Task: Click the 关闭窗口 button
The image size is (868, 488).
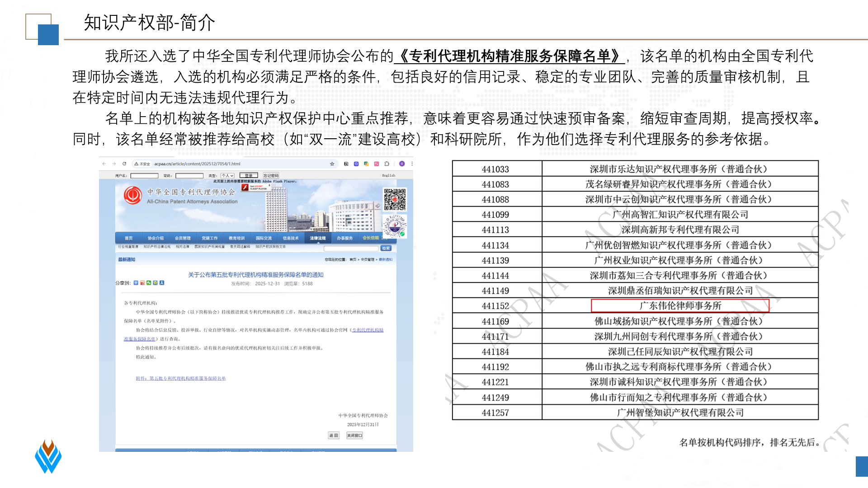Action: [x=354, y=436]
